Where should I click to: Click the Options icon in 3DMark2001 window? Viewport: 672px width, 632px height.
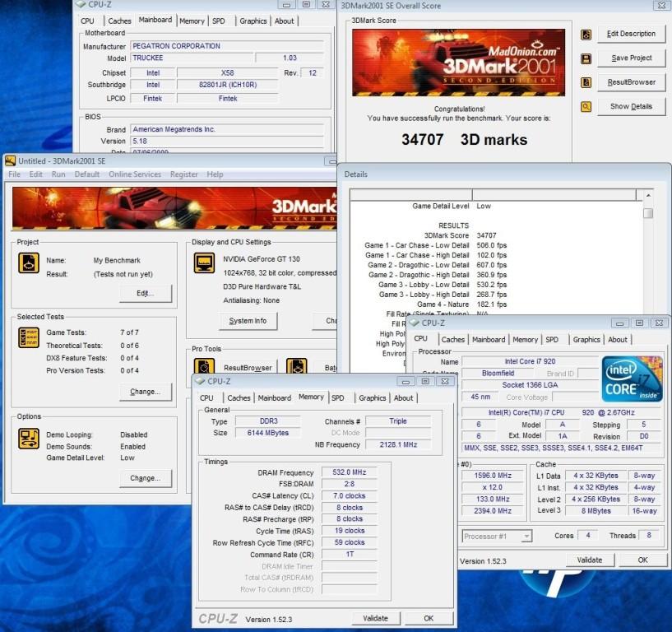(x=29, y=439)
